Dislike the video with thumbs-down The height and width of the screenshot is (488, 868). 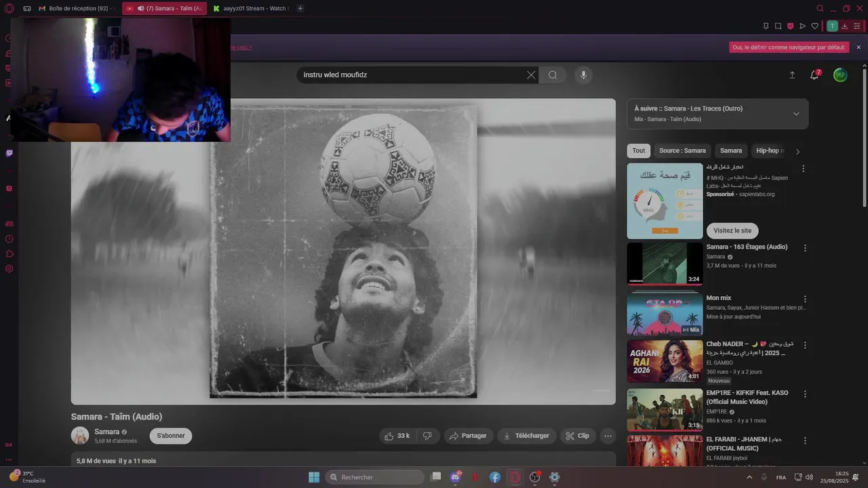coord(427,436)
